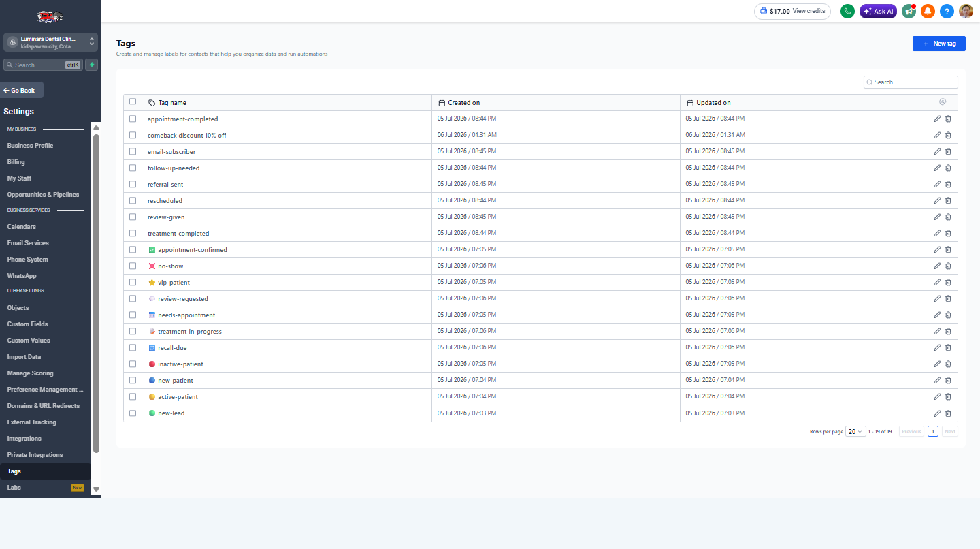
Task: Click the Ask AI button
Action: pyautogui.click(x=879, y=12)
